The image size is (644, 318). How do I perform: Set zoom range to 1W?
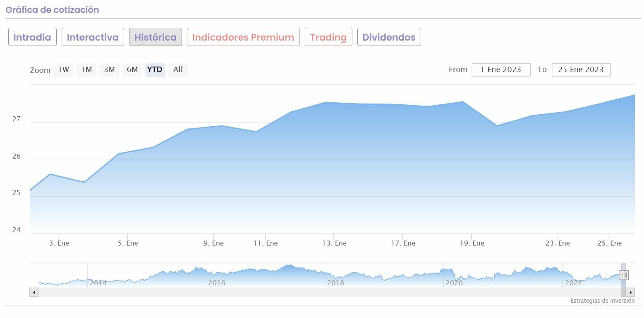tap(63, 70)
